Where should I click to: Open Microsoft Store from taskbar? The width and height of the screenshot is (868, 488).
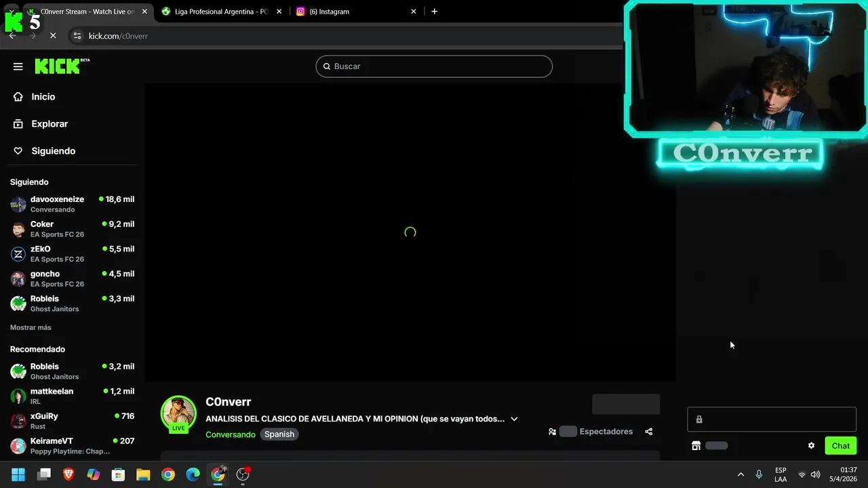coord(118,474)
